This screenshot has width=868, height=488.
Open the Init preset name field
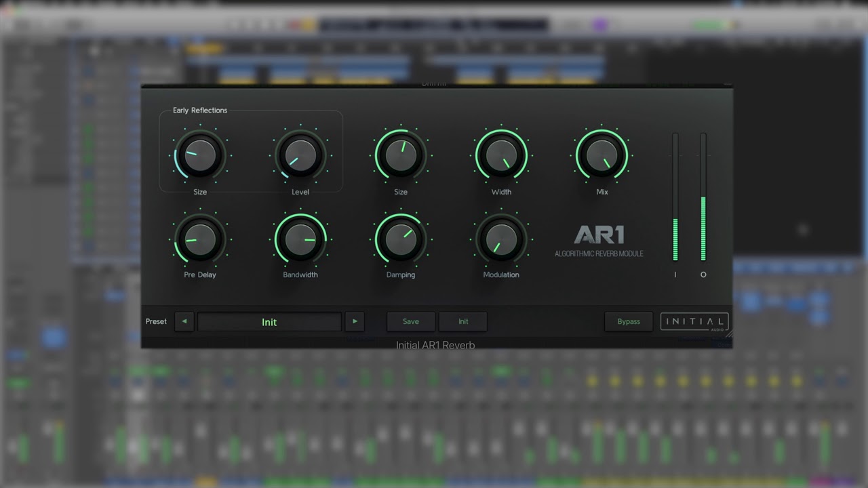coord(269,322)
